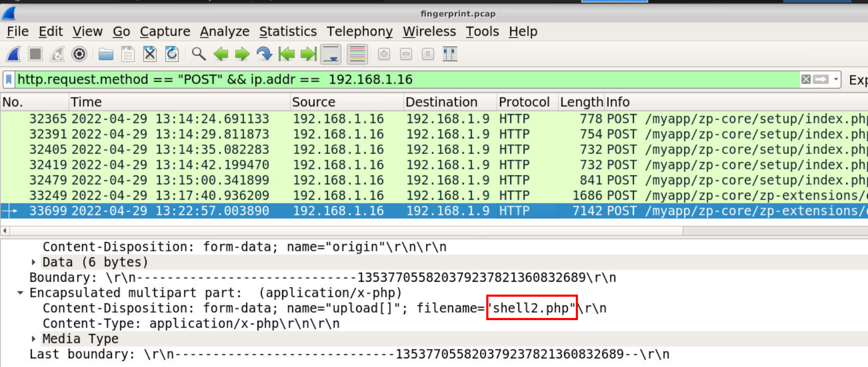Go forward to next packet
This screenshot has height=367, width=868.
[x=243, y=54]
